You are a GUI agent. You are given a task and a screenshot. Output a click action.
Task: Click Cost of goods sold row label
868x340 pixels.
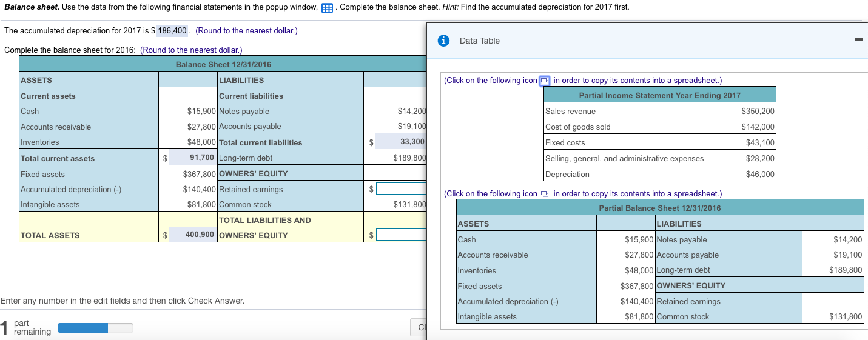click(x=577, y=127)
